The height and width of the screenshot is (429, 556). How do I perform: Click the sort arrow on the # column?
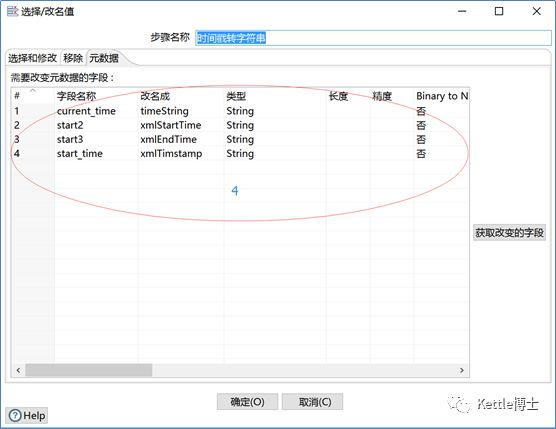[x=33, y=91]
